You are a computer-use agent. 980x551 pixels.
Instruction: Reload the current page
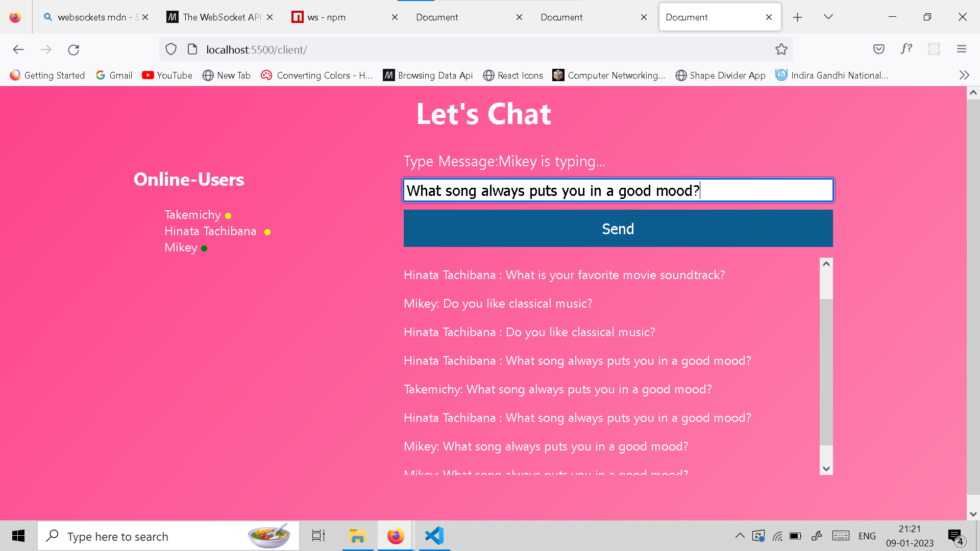point(73,49)
